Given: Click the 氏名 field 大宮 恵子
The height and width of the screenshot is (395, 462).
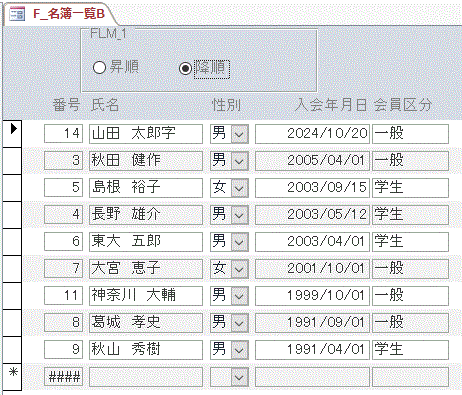Looking at the screenshot, I should pyautogui.click(x=146, y=269).
